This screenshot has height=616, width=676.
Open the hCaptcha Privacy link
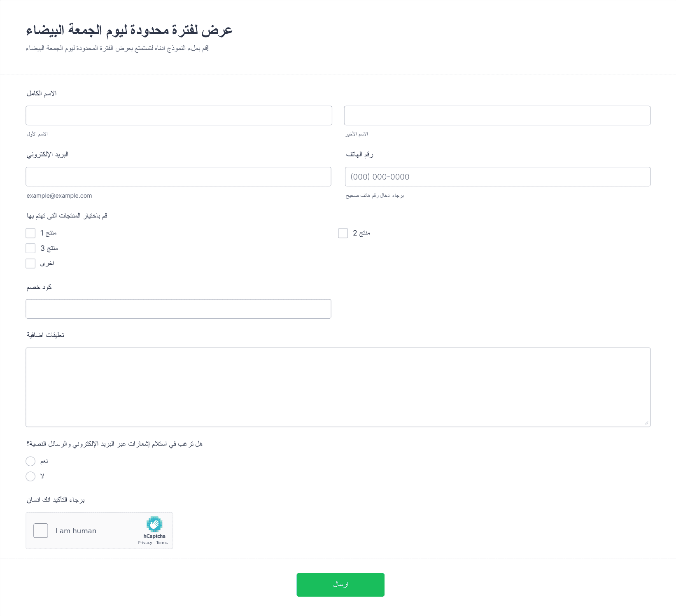coord(145,543)
